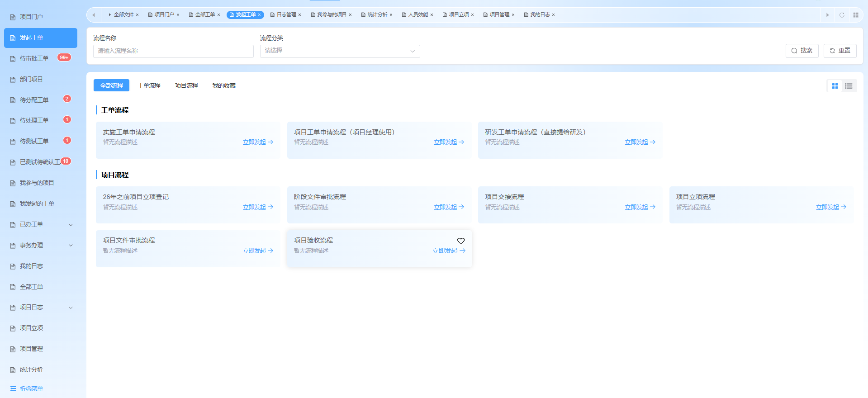Click the 我的日志 sidebar icon
The height and width of the screenshot is (398, 868).
(x=13, y=266)
